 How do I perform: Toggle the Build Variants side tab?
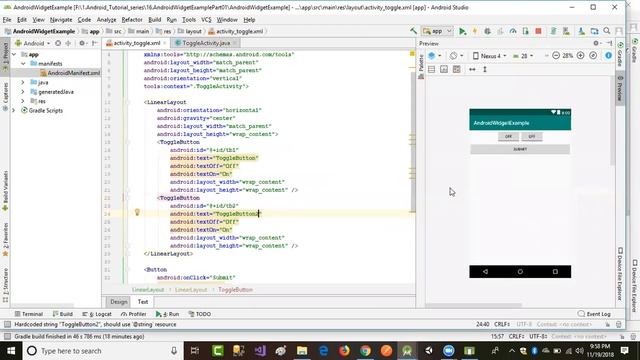(x=5, y=191)
